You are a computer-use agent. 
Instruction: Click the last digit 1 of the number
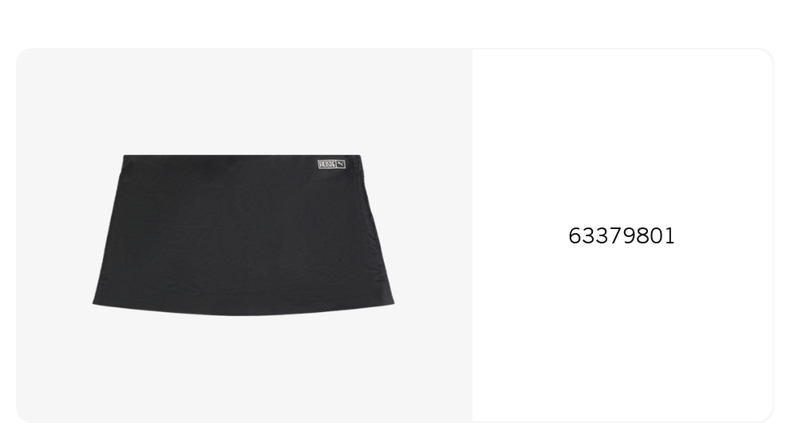(x=670, y=236)
